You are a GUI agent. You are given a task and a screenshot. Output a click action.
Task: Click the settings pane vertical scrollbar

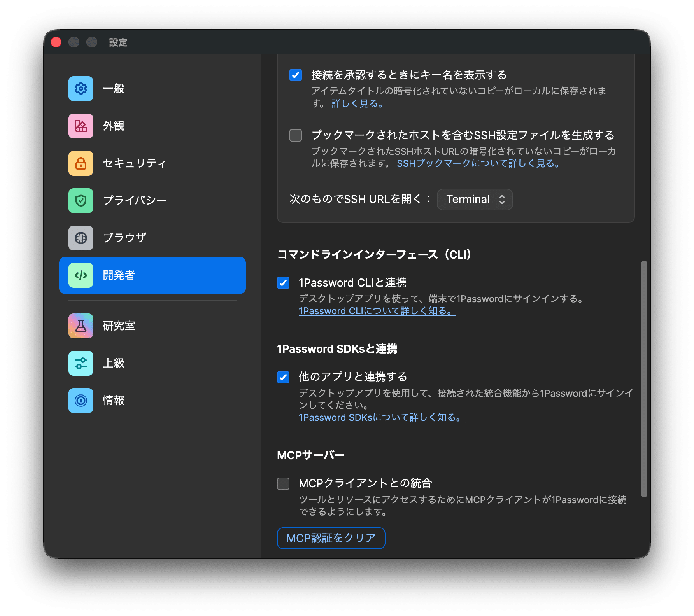pyautogui.click(x=644, y=379)
